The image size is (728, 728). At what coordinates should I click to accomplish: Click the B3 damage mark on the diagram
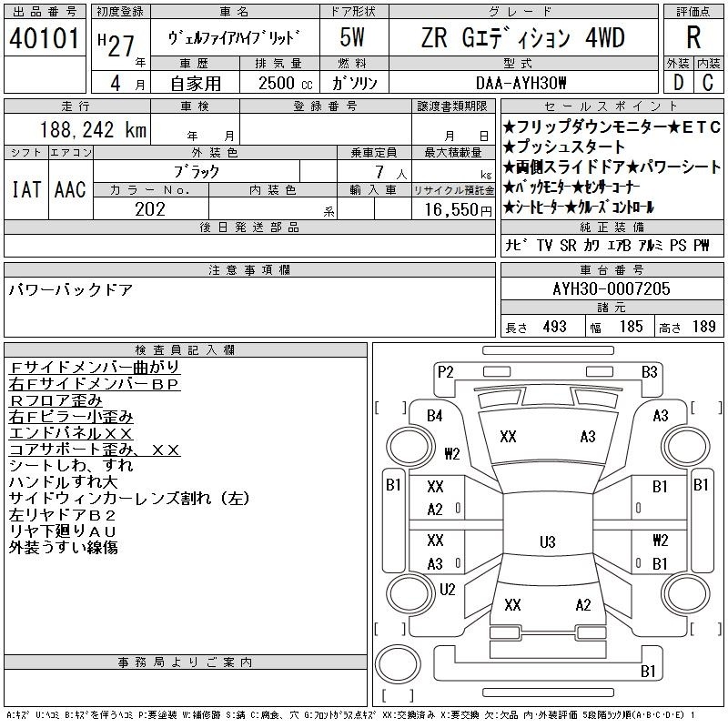point(649,371)
